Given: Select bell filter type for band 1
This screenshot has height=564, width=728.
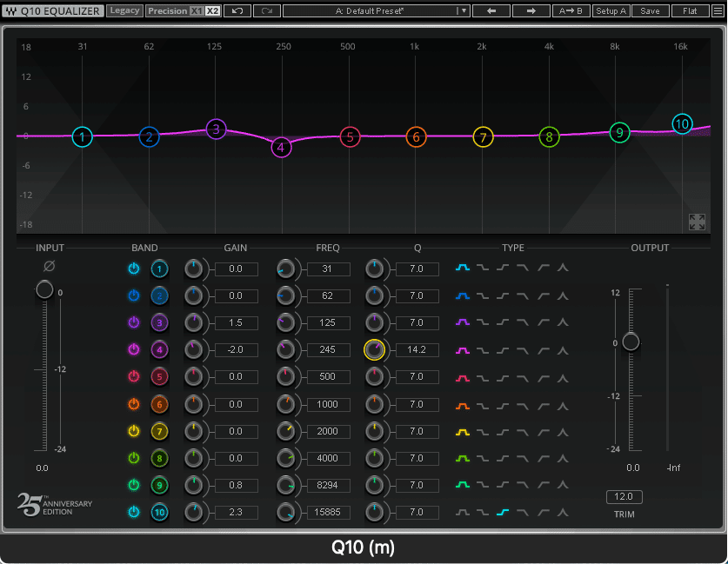Looking at the screenshot, I should pos(463,268).
